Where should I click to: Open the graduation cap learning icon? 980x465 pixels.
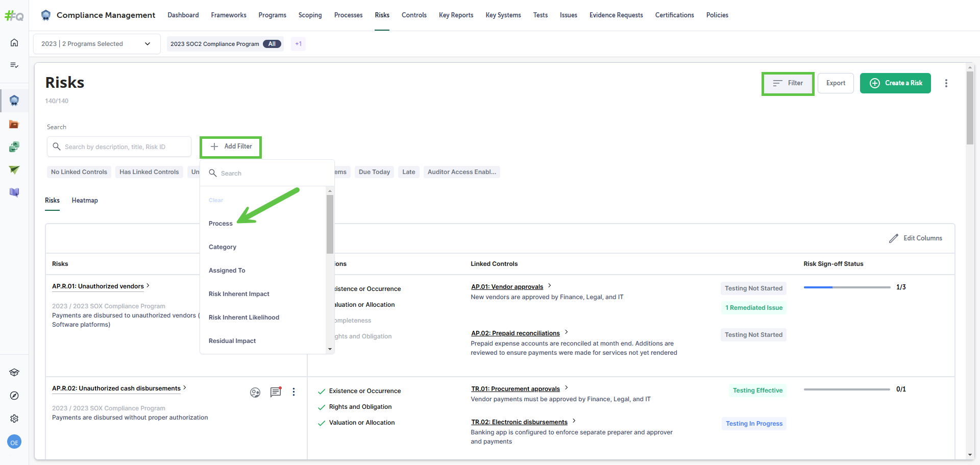pyautogui.click(x=14, y=373)
